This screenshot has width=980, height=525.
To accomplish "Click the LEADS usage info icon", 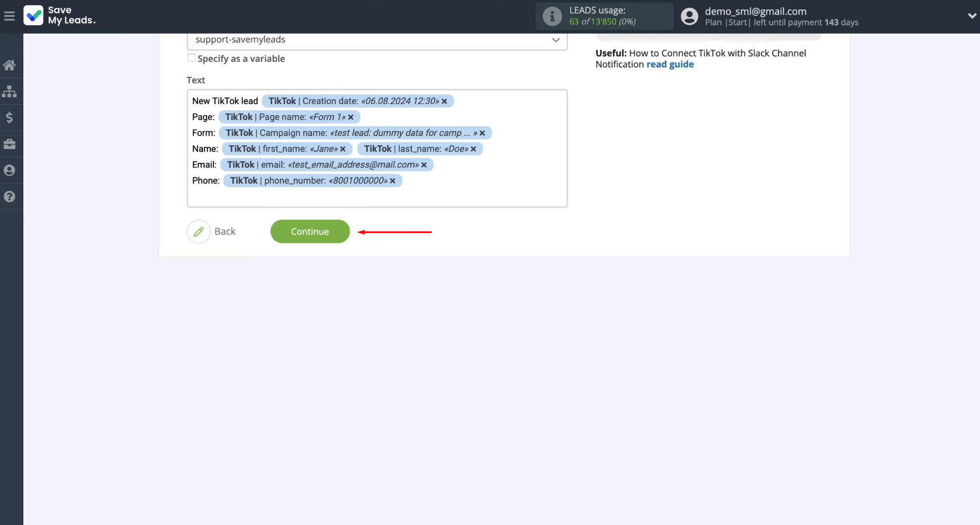I will pyautogui.click(x=552, y=16).
